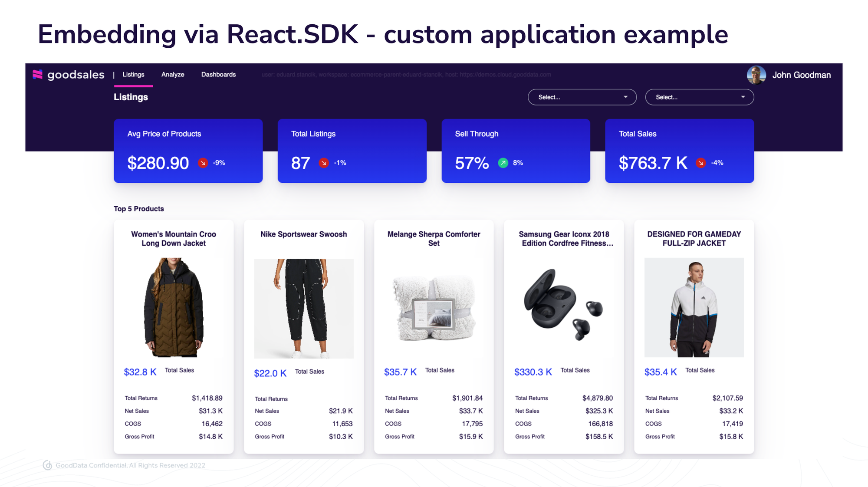This screenshot has width=868, height=487.
Task: Switch to the Analyze section
Action: click(172, 74)
